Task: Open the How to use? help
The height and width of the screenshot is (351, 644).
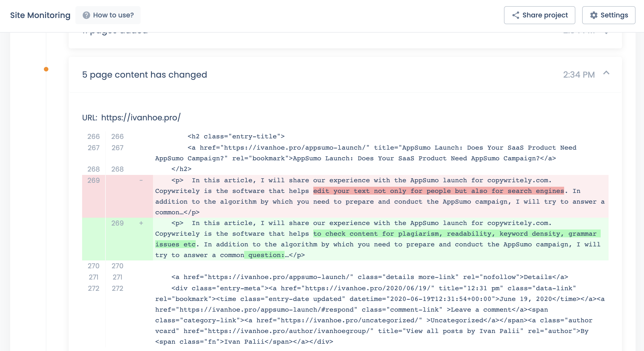Action: pyautogui.click(x=108, y=15)
